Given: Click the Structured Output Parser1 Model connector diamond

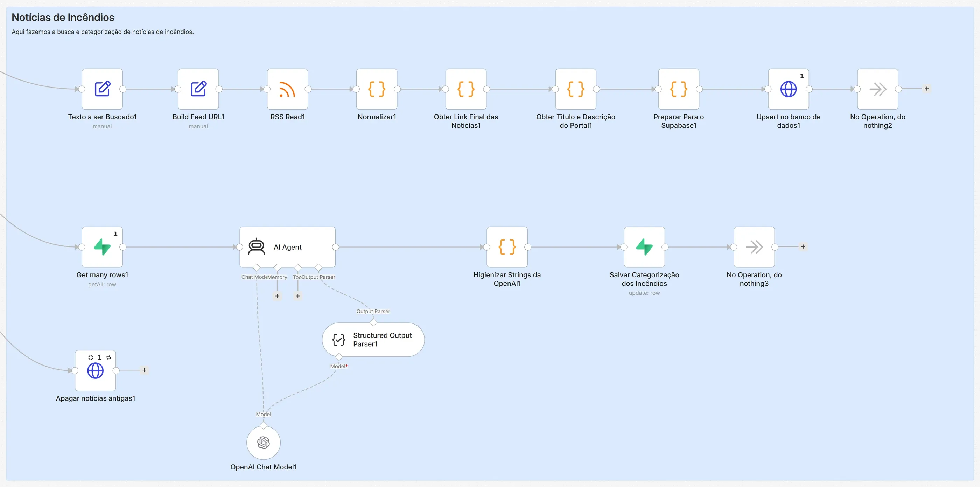Looking at the screenshot, I should click(339, 357).
